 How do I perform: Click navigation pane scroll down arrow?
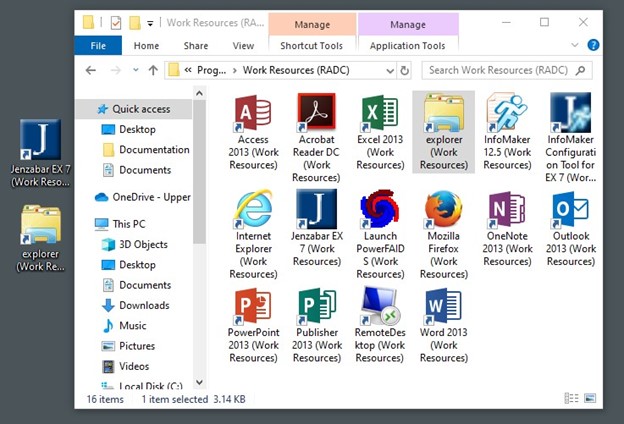(x=199, y=383)
